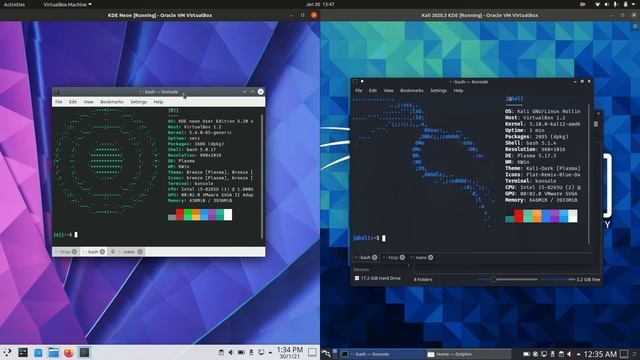Expand hidden tray icons in Kali panel
640x360 pixels.
tap(578, 354)
